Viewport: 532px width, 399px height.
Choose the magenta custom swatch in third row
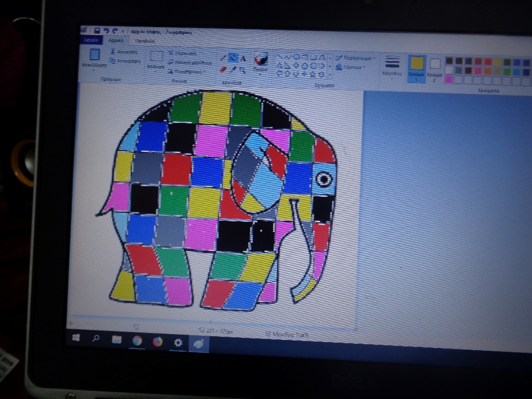(448, 79)
